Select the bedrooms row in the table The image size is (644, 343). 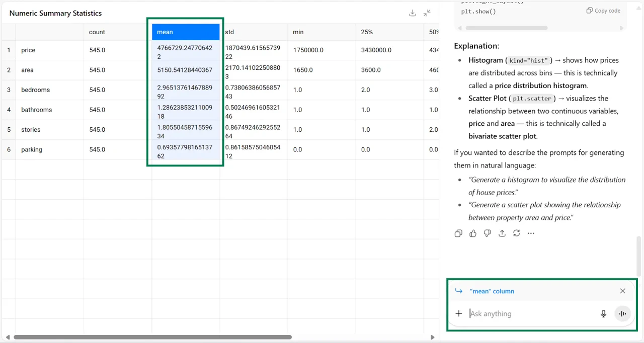(x=35, y=90)
